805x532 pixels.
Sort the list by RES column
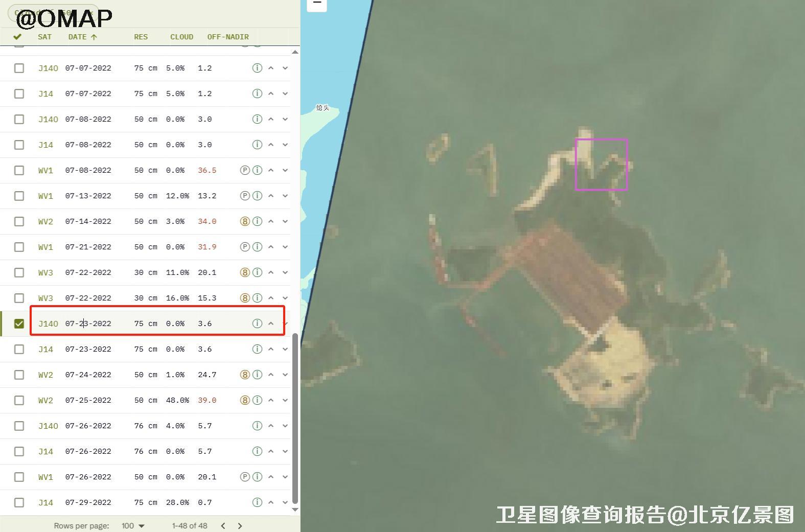(x=141, y=37)
